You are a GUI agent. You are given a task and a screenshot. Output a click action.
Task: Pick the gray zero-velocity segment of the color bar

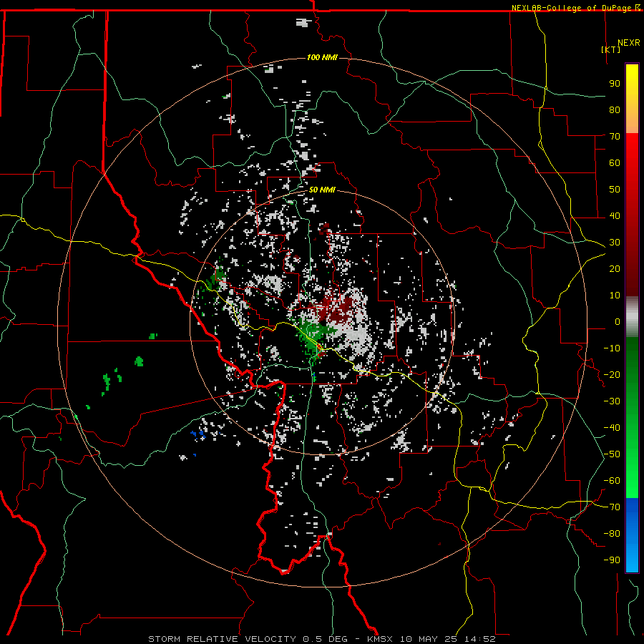tap(632, 317)
